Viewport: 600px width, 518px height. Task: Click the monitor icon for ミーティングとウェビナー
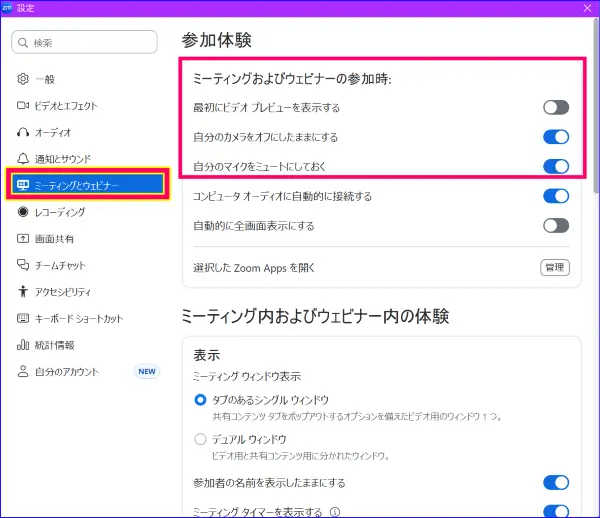click(x=23, y=185)
